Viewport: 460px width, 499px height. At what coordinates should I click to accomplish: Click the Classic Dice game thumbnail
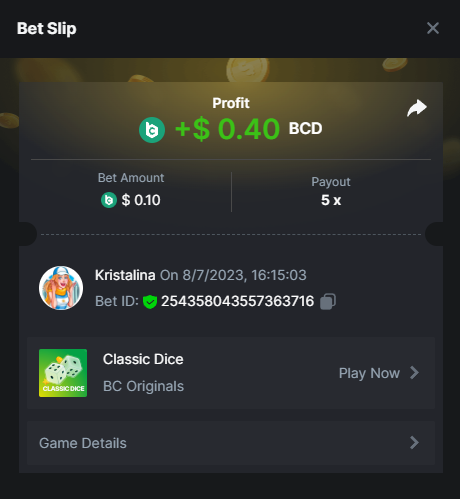tap(63, 373)
